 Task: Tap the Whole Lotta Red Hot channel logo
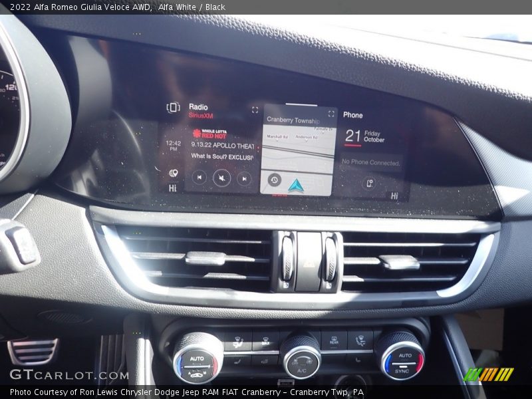[x=209, y=134]
